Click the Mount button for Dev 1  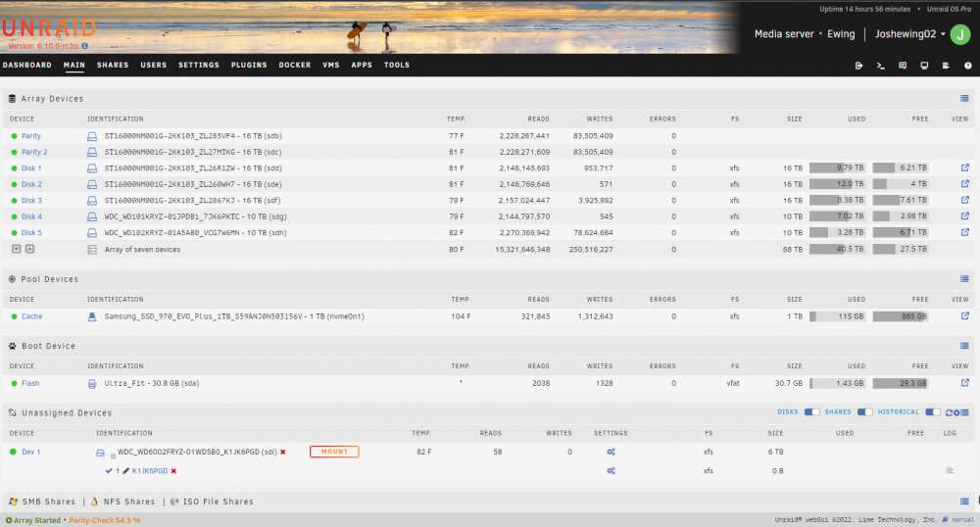click(x=334, y=452)
